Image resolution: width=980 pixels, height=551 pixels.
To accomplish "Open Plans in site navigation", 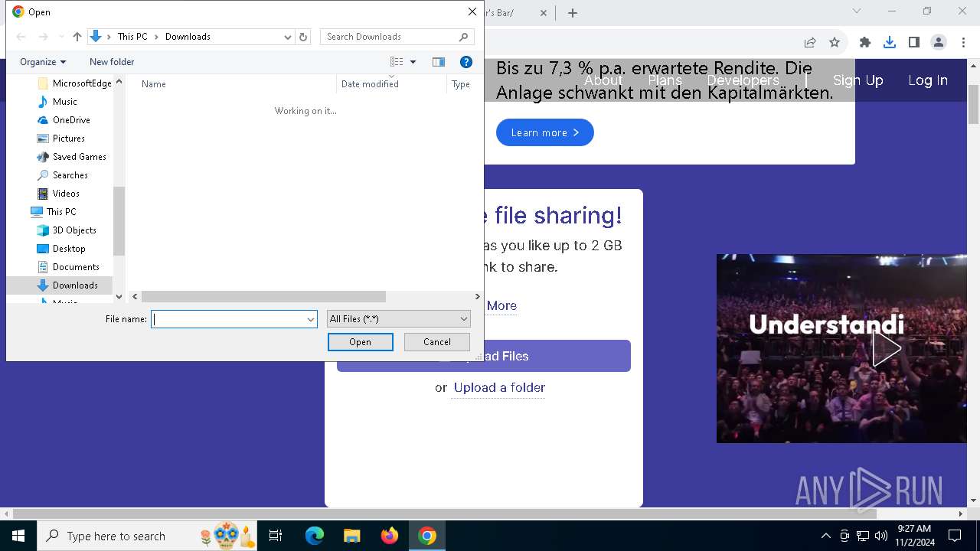I will coord(665,80).
